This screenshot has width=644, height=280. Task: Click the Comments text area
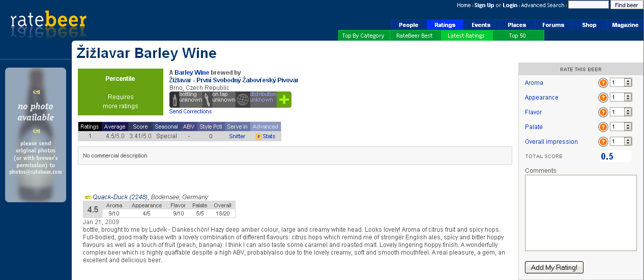pos(580,213)
